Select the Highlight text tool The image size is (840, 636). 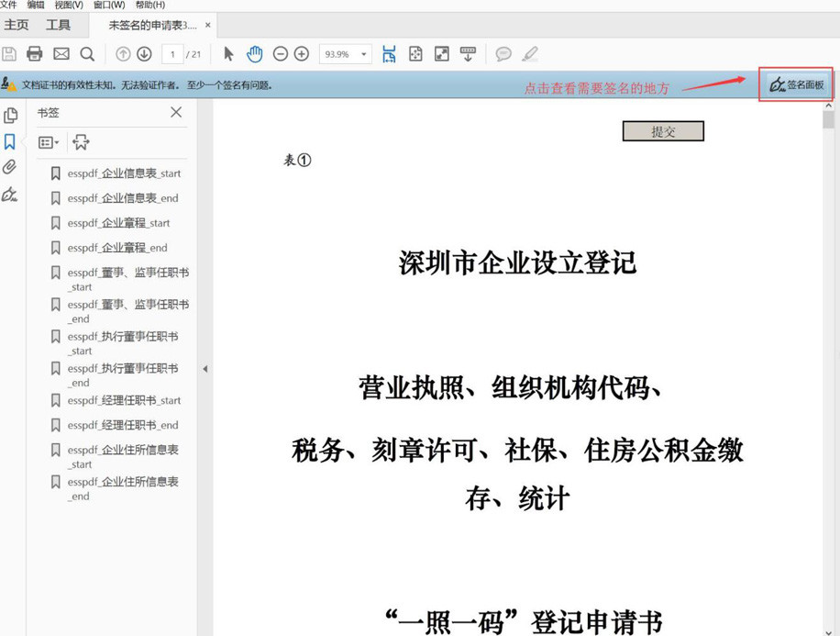point(529,54)
